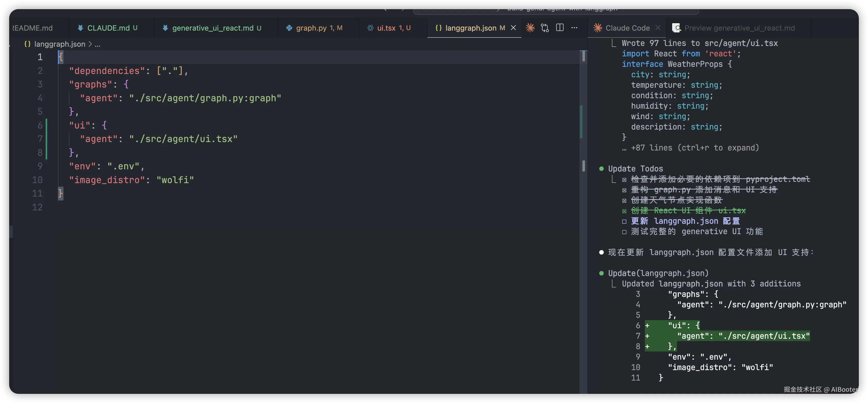868x403 pixels.
Task: Select the generative_ui_react.md editor tab
Action: coord(213,28)
